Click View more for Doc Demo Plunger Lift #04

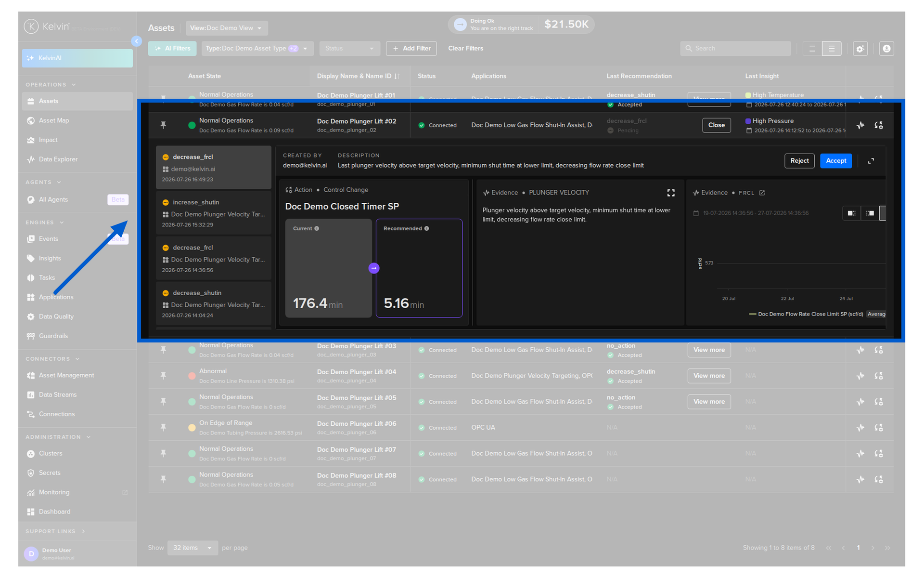pyautogui.click(x=709, y=376)
